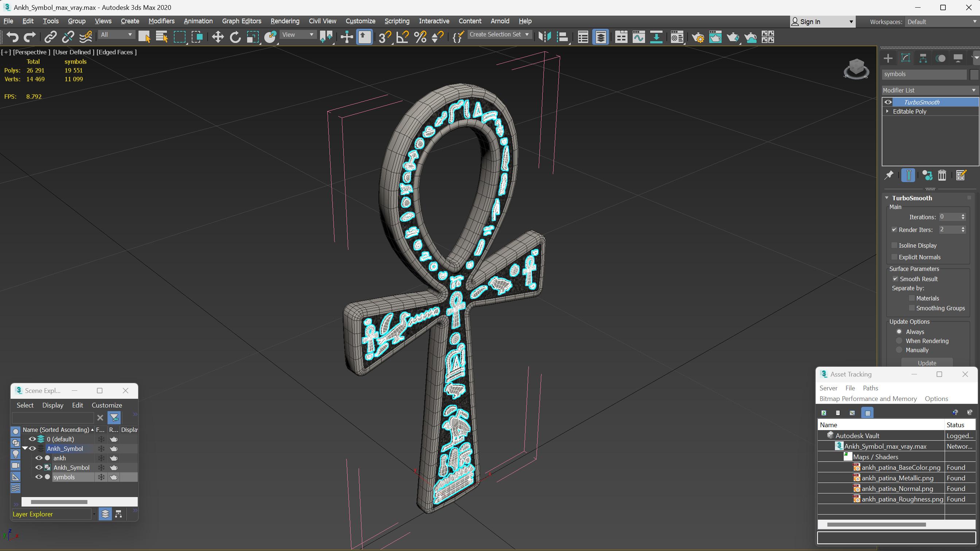Open Select by Name dialog icon

(162, 37)
